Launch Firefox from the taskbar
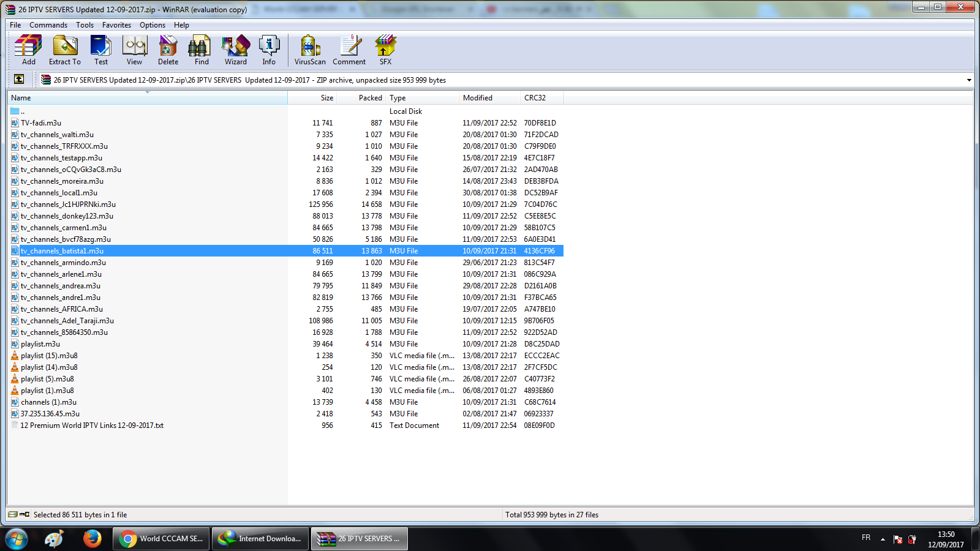The width and height of the screenshot is (980, 551). pyautogui.click(x=92, y=539)
